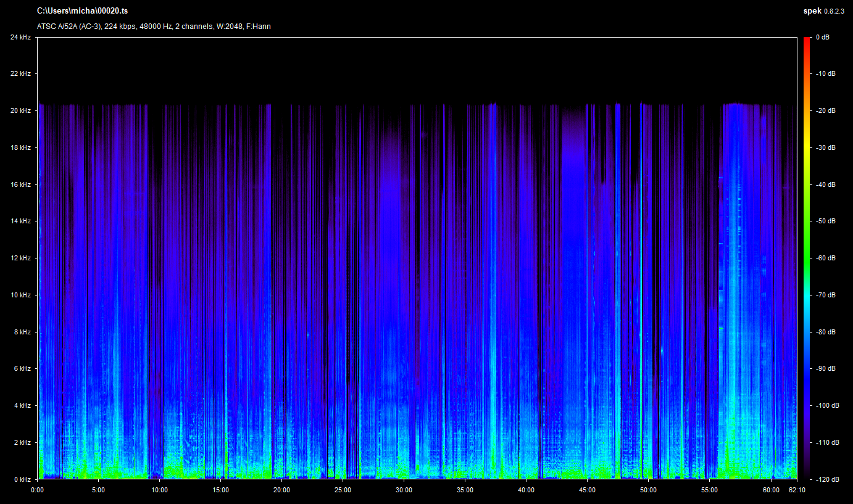The width and height of the screenshot is (853, 504).
Task: Click the 0 kHz frequency axis label
Action: click(x=22, y=479)
